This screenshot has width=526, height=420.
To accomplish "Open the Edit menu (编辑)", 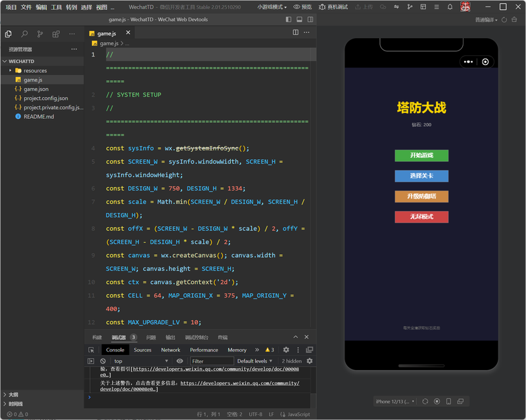I will (41, 7).
